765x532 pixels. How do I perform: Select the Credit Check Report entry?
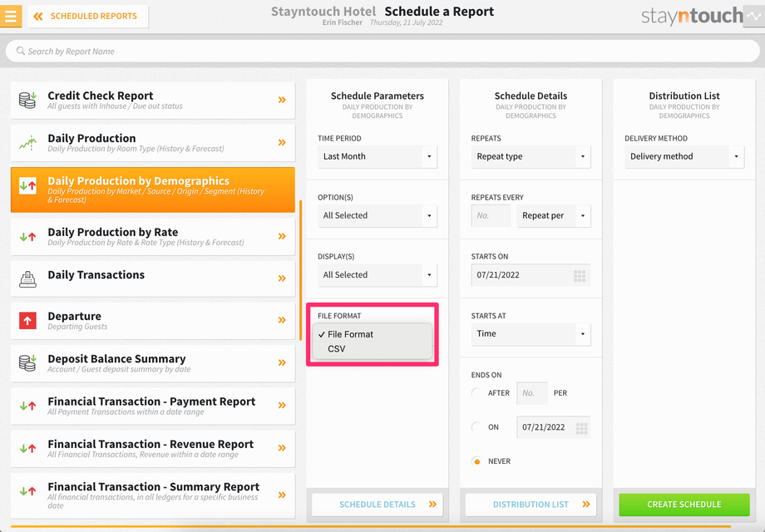pos(153,100)
